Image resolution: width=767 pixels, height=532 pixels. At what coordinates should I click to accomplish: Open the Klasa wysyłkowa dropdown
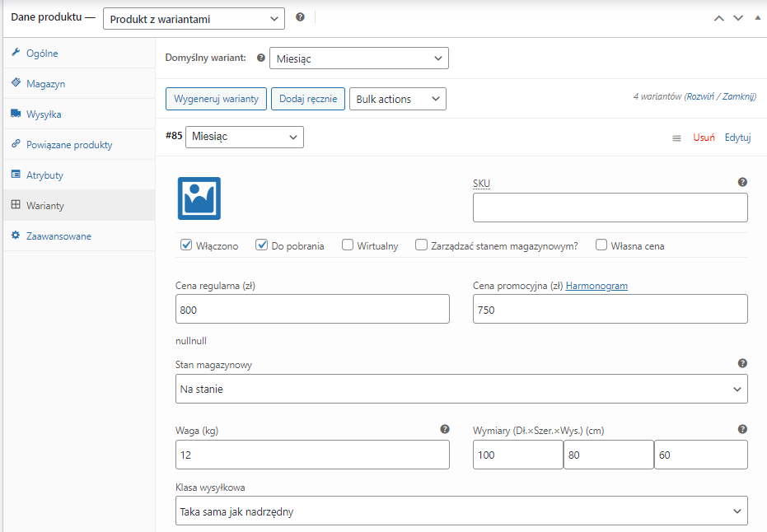(461, 511)
